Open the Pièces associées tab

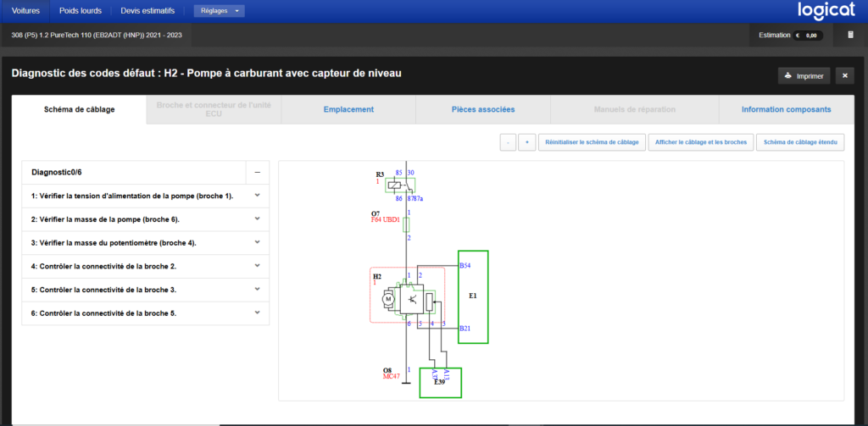tap(483, 109)
